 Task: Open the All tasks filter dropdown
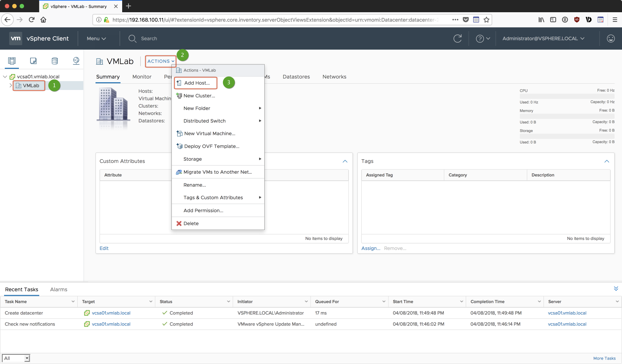pos(16,358)
